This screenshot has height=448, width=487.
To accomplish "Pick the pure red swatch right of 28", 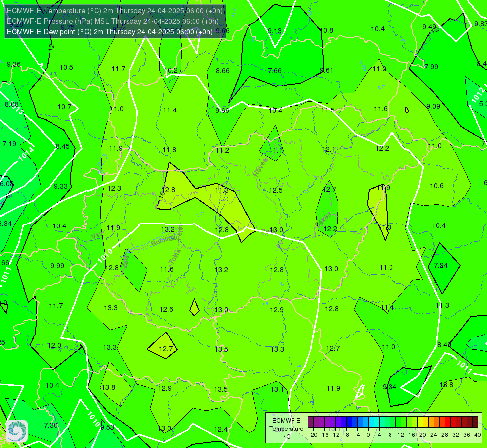I will click(448, 422).
